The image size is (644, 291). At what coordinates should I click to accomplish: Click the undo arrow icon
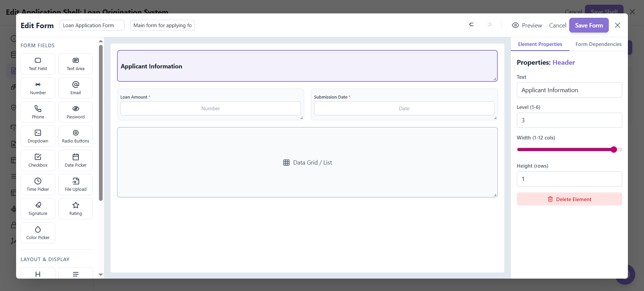pyautogui.click(x=471, y=25)
